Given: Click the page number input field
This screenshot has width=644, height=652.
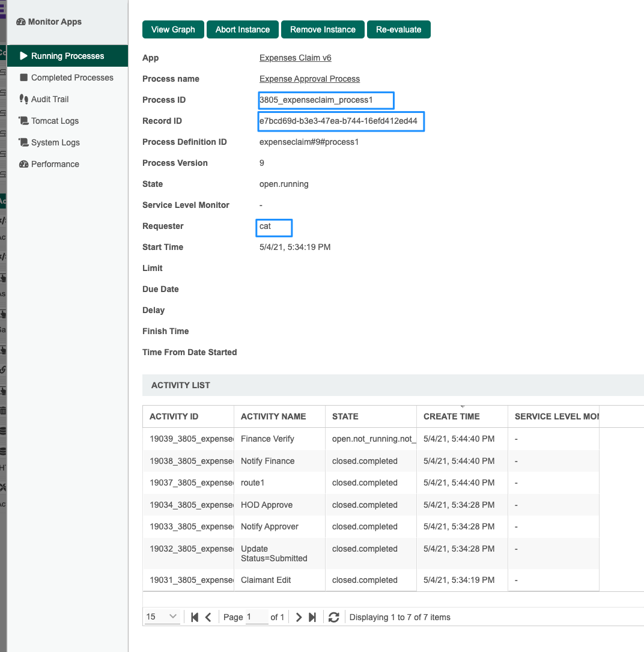Looking at the screenshot, I should (257, 617).
